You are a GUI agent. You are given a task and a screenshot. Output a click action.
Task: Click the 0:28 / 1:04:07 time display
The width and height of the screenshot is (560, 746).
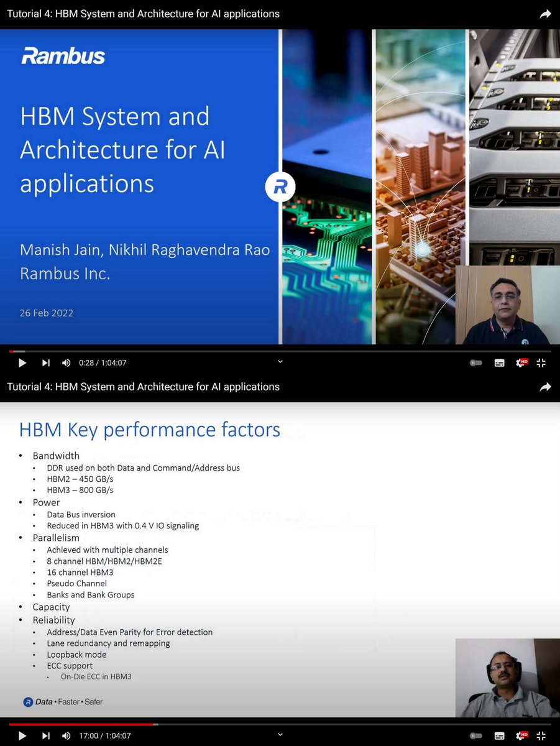pyautogui.click(x=103, y=362)
